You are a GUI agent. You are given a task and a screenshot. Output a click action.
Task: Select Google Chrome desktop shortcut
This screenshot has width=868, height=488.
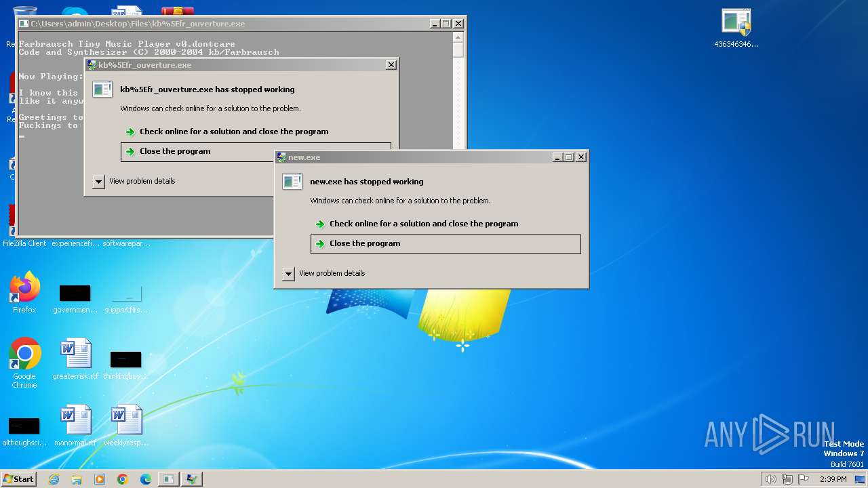[24, 363]
